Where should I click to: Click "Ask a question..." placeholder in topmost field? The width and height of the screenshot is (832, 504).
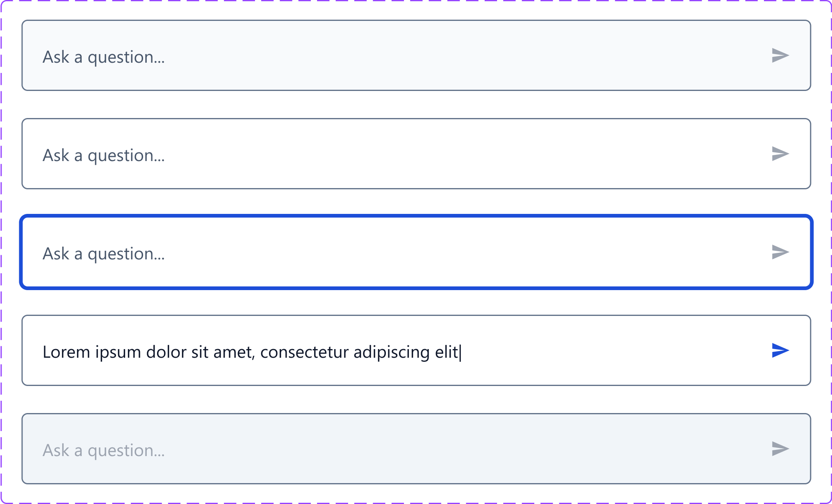(104, 57)
